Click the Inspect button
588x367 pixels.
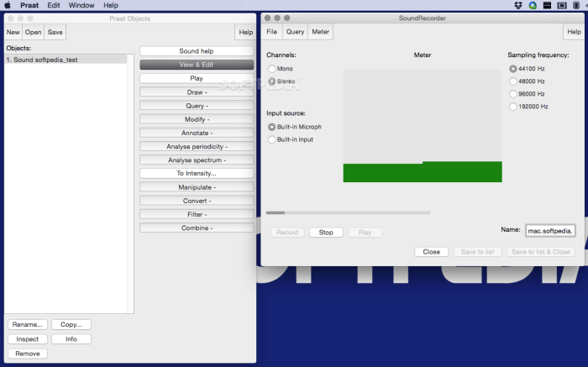(28, 339)
